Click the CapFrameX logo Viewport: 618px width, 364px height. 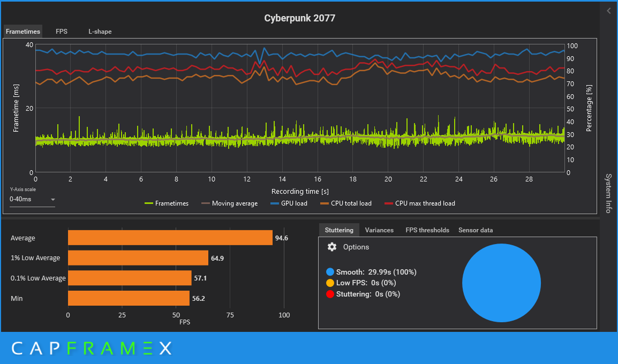(92, 348)
